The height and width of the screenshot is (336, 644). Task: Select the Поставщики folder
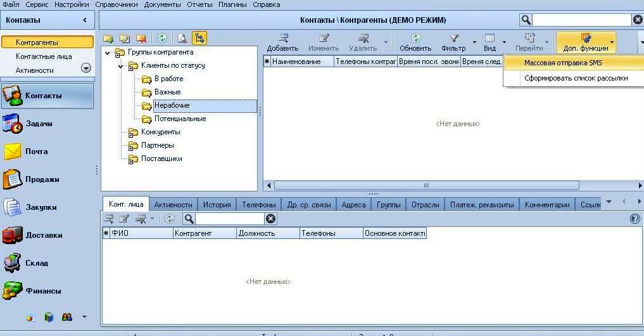point(161,158)
